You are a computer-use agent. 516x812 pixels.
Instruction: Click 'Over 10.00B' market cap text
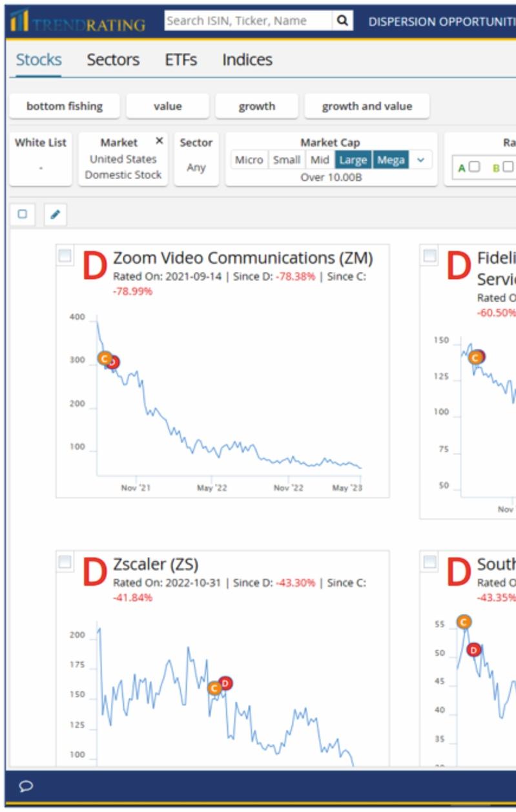[331, 177]
